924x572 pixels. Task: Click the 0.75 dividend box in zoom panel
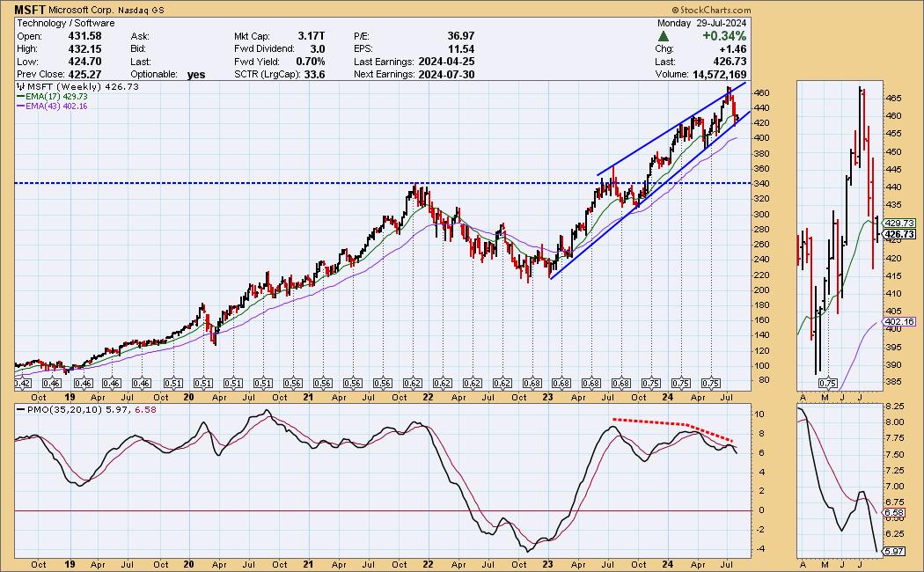coord(827,384)
